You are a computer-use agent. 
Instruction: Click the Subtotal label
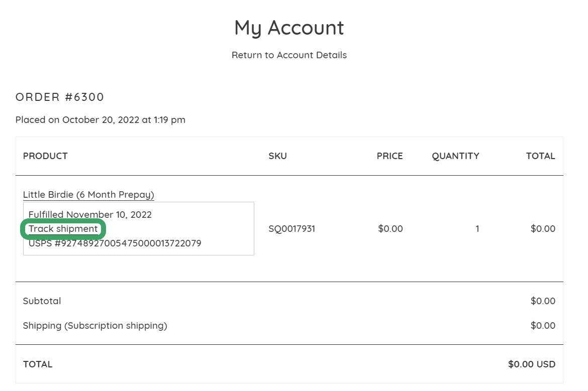pyautogui.click(x=42, y=301)
